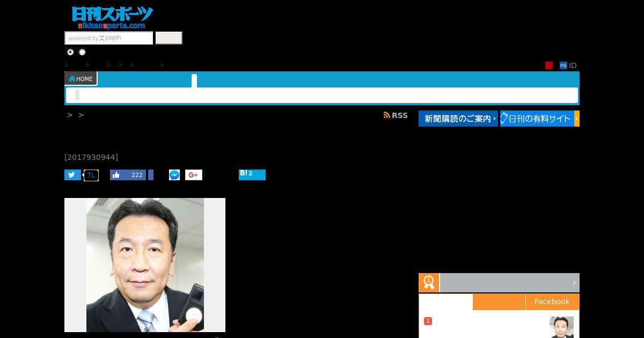Enlarge the article photo of man in suit
The width and height of the screenshot is (644, 338).
pos(145,265)
